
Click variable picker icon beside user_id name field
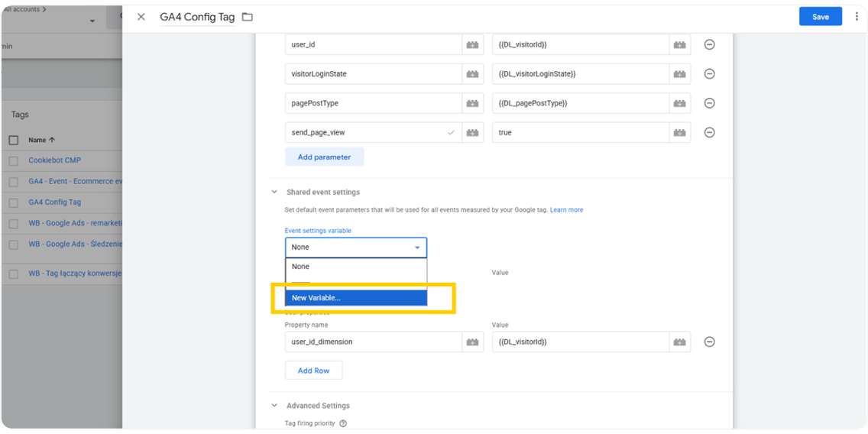[x=473, y=45]
